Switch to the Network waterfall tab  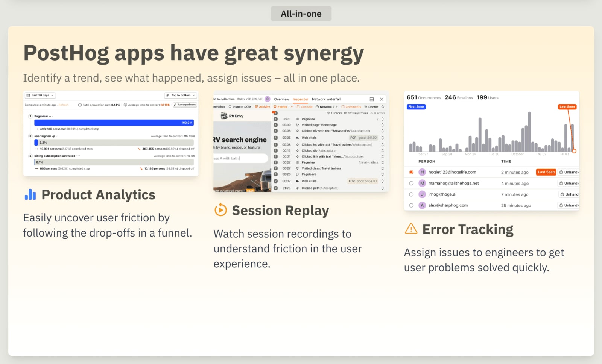(327, 99)
